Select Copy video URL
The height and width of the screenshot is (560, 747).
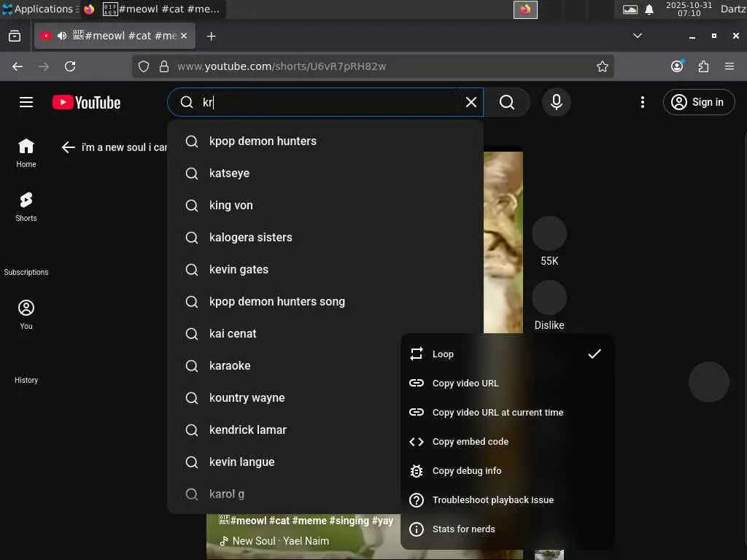tap(507, 384)
